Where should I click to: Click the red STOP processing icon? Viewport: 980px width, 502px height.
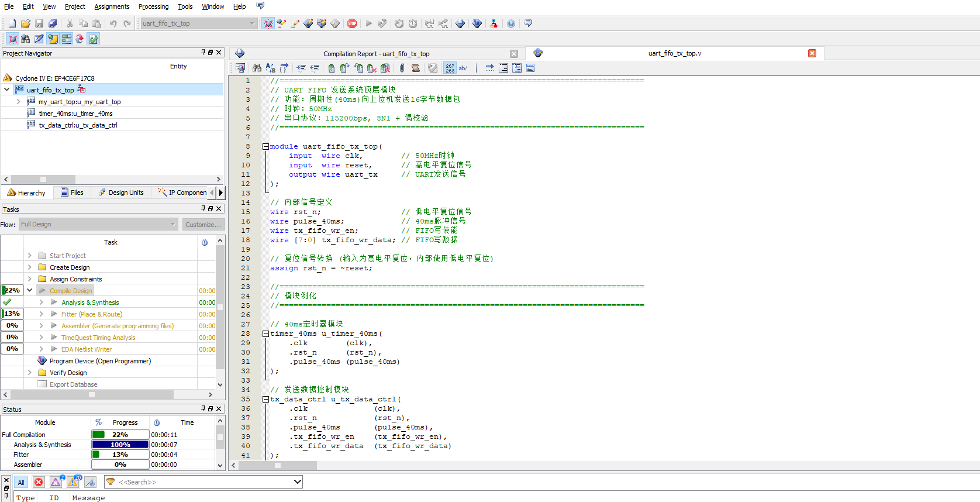[x=352, y=23]
